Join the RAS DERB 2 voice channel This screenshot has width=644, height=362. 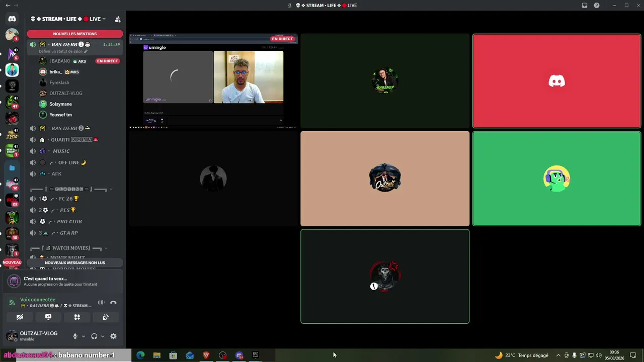75,128
